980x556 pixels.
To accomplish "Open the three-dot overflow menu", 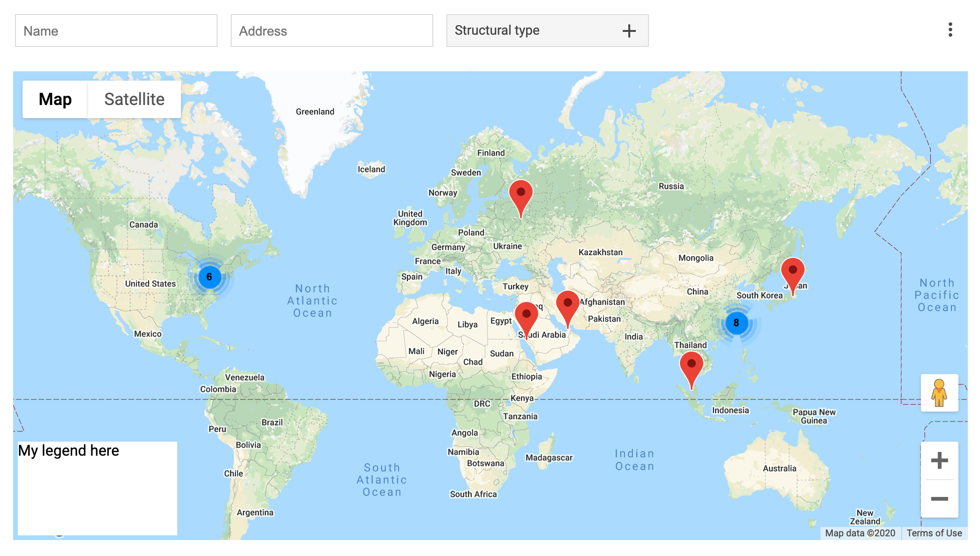I will pos(950,30).
